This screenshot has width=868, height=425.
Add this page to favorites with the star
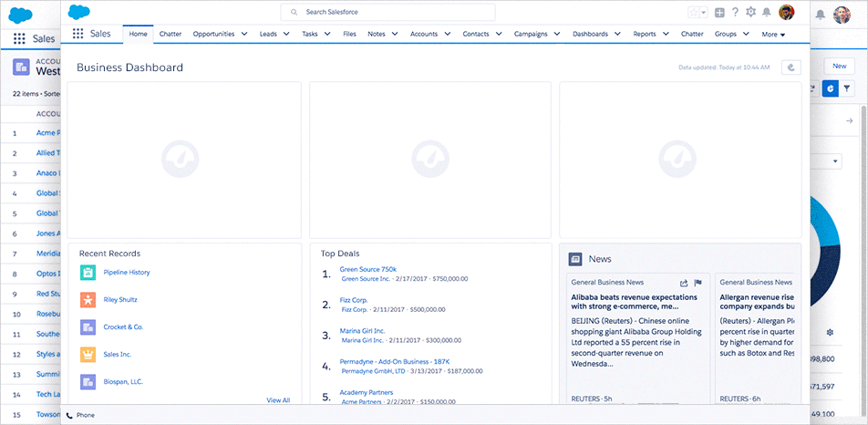694,12
